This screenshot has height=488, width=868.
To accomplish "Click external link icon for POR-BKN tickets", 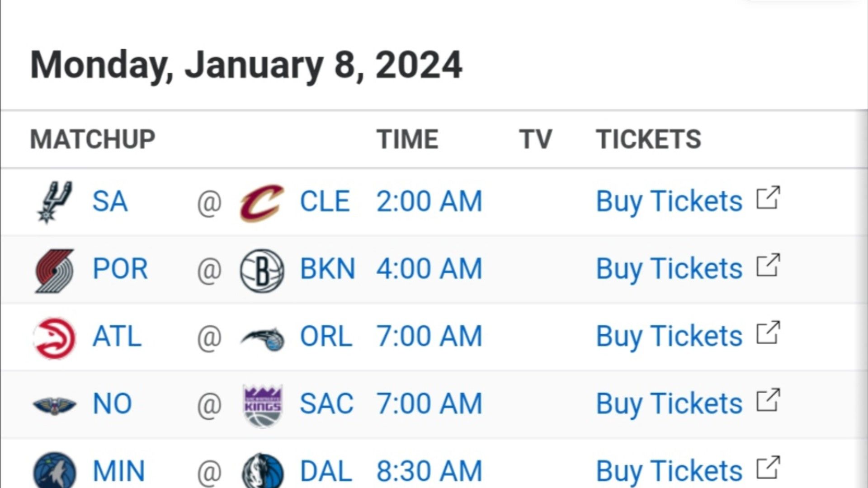I will coord(768,265).
